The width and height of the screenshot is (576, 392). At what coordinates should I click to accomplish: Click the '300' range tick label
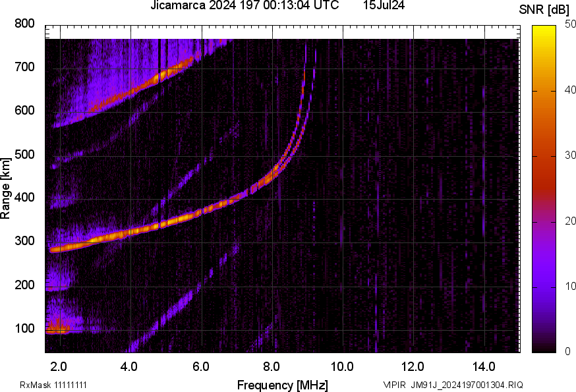point(24,241)
